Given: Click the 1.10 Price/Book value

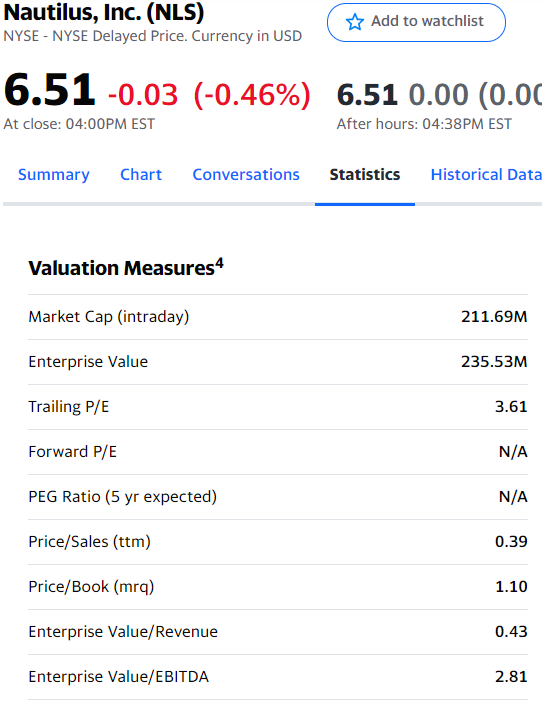Looking at the screenshot, I should pyautogui.click(x=511, y=586).
